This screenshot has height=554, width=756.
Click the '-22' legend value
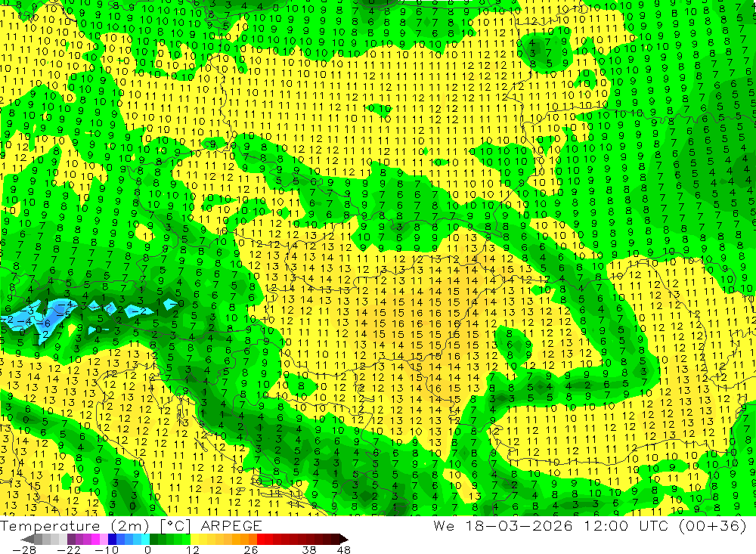click(69, 549)
